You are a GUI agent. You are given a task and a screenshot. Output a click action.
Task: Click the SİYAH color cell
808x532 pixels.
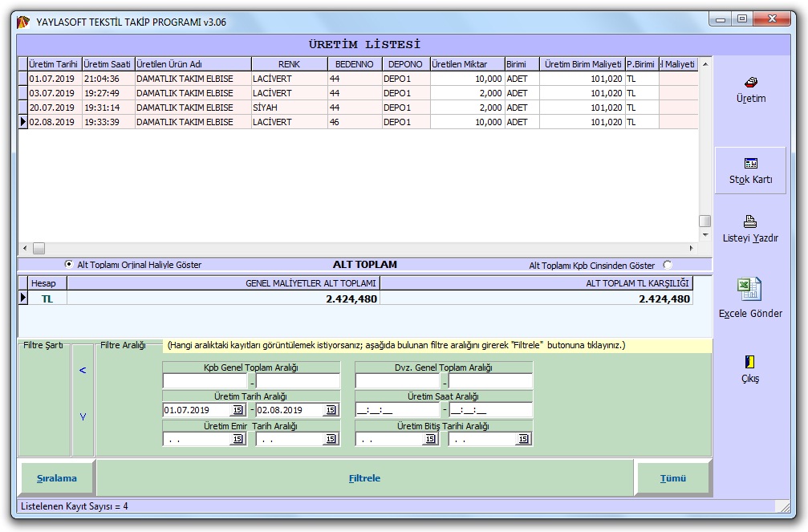pyautogui.click(x=289, y=108)
